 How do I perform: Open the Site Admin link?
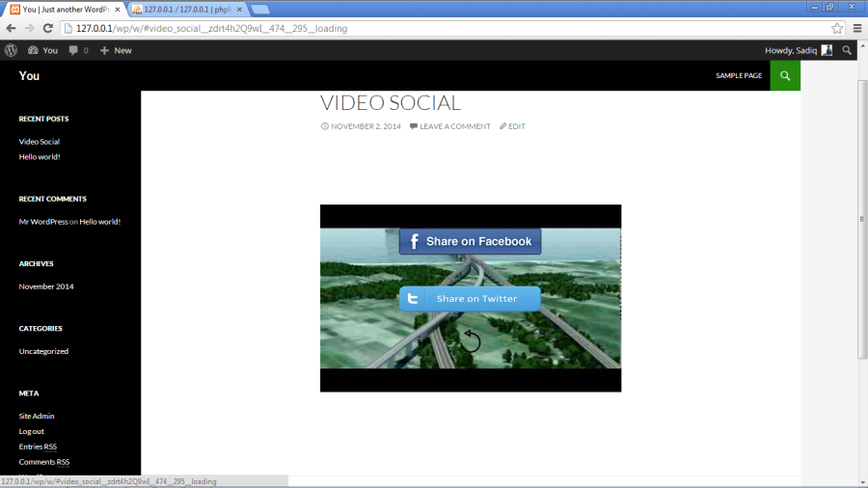click(37, 416)
